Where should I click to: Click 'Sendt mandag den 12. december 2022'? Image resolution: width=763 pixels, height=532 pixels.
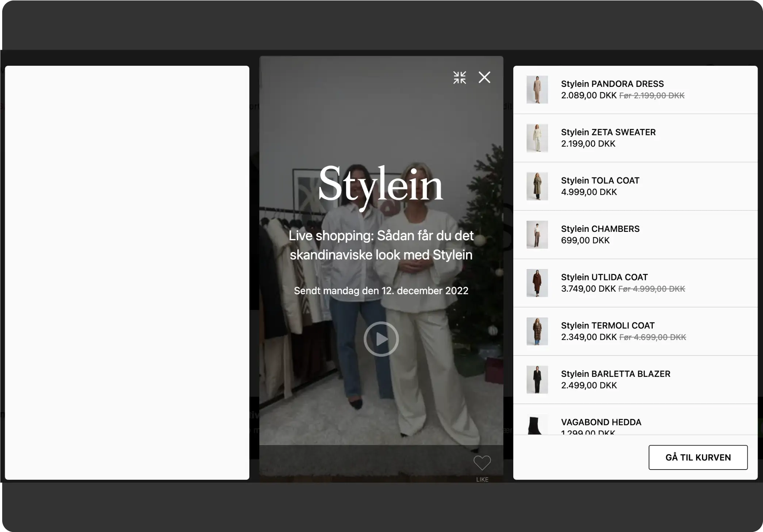(381, 291)
